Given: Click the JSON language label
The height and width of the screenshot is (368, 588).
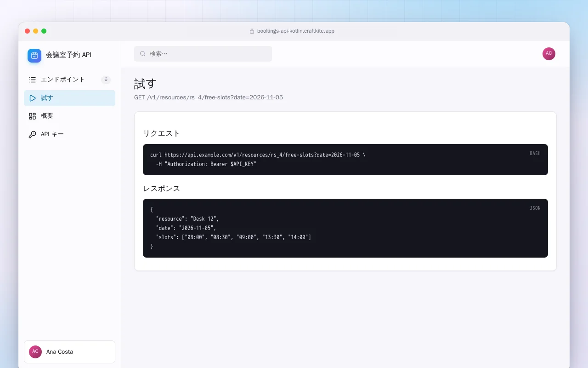Looking at the screenshot, I should click(535, 208).
